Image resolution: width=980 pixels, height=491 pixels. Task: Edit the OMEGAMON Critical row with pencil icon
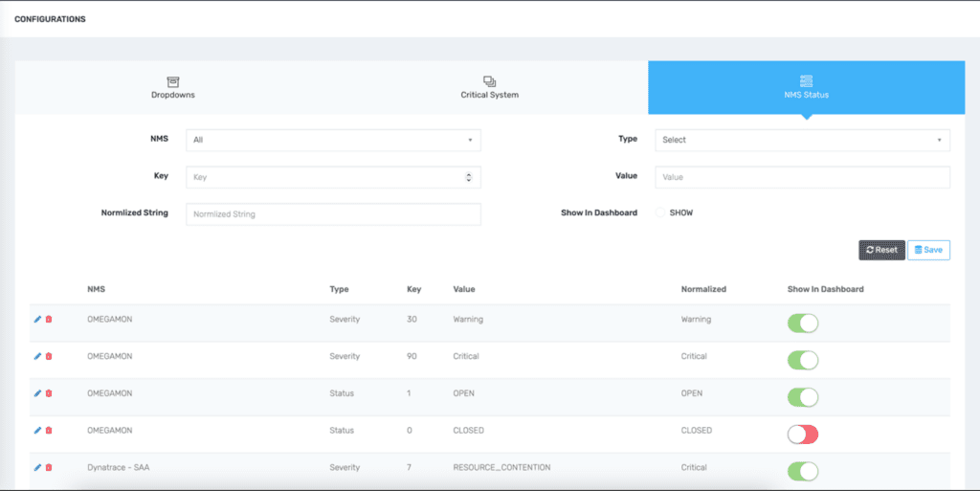point(37,356)
